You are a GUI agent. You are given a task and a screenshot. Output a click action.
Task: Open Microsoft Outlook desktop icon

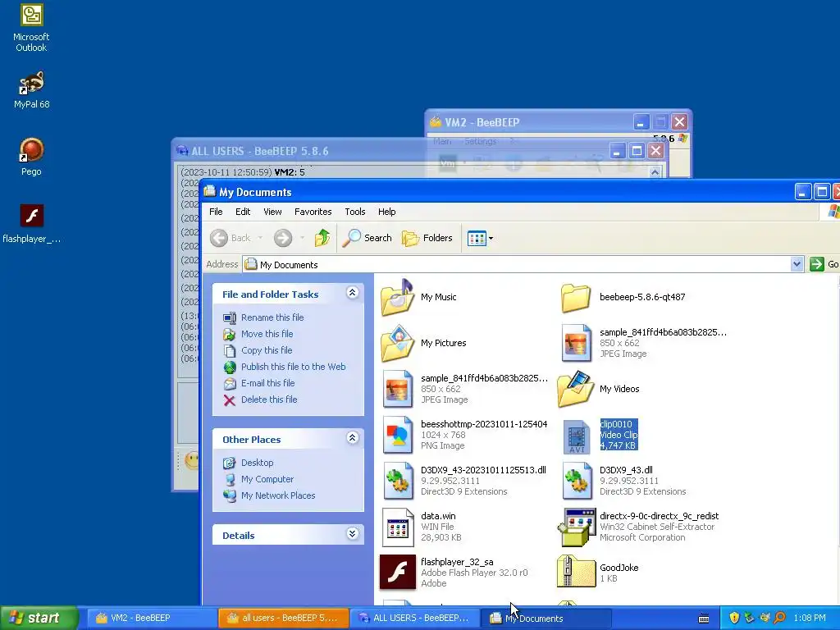pyautogui.click(x=31, y=29)
